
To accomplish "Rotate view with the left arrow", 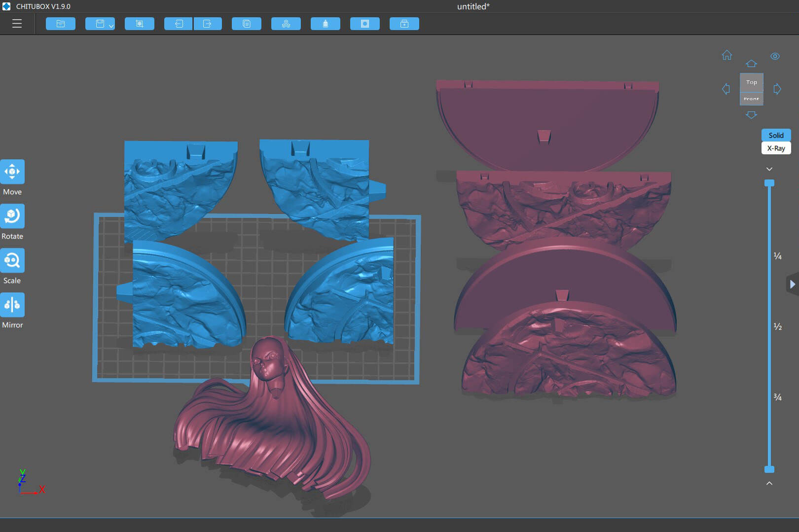I will (x=726, y=89).
